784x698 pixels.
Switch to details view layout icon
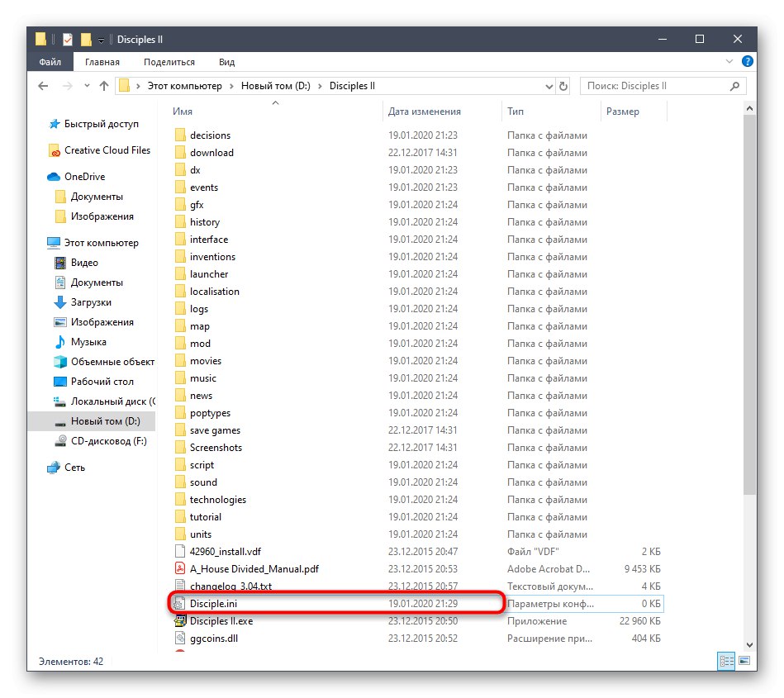coord(726,661)
